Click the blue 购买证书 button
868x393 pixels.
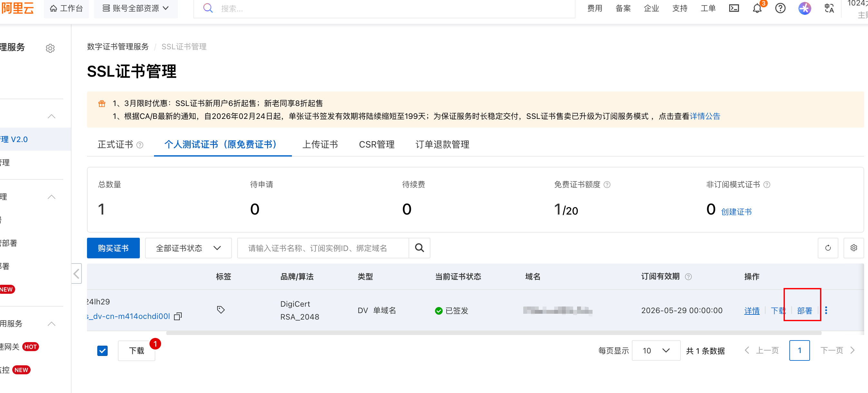click(x=113, y=248)
